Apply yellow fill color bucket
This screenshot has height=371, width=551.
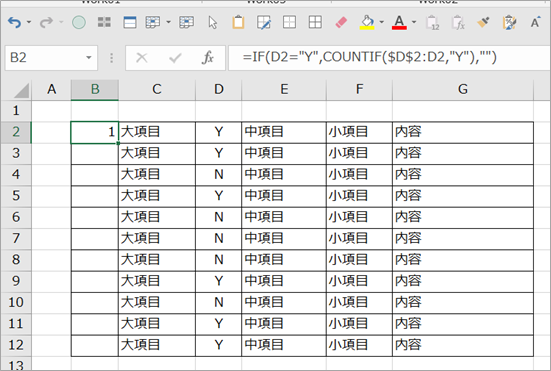click(367, 22)
